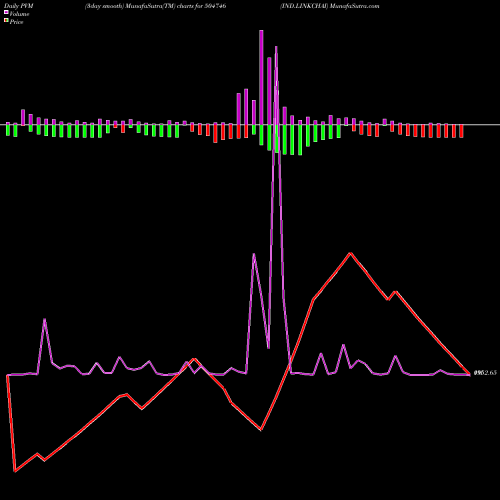Click the magenta Volume legend swatch
Image resolution: width=500 pixels, height=500 pixels.
point(6,13)
